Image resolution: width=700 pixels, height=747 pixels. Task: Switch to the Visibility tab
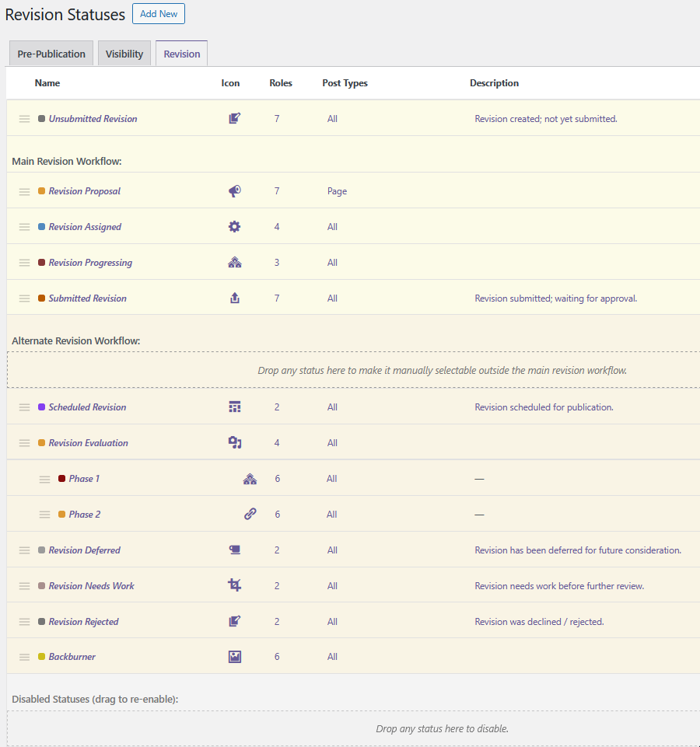tap(124, 54)
